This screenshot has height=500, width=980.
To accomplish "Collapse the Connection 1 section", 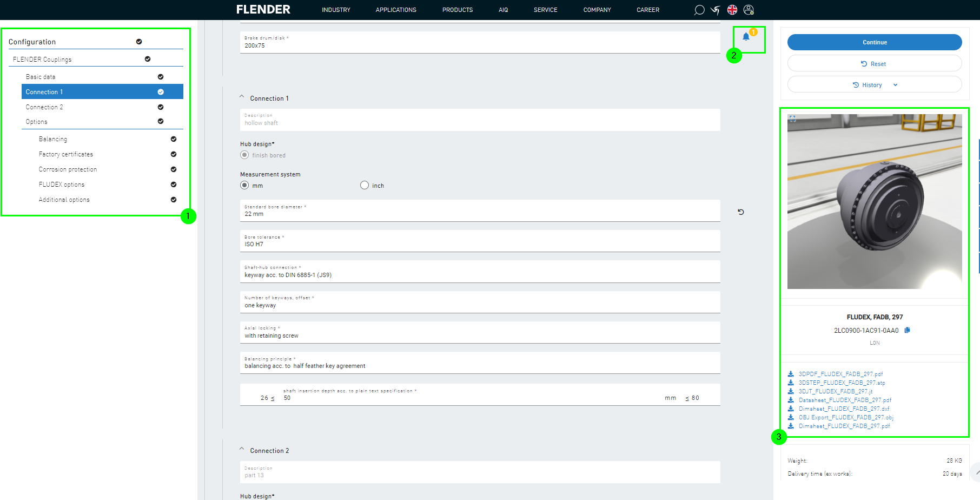I will pyautogui.click(x=242, y=97).
